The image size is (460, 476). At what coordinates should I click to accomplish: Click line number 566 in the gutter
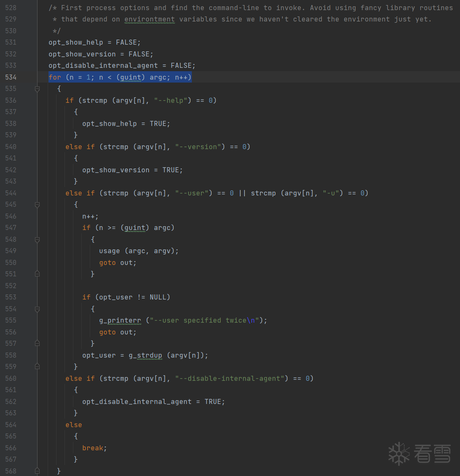[11, 448]
